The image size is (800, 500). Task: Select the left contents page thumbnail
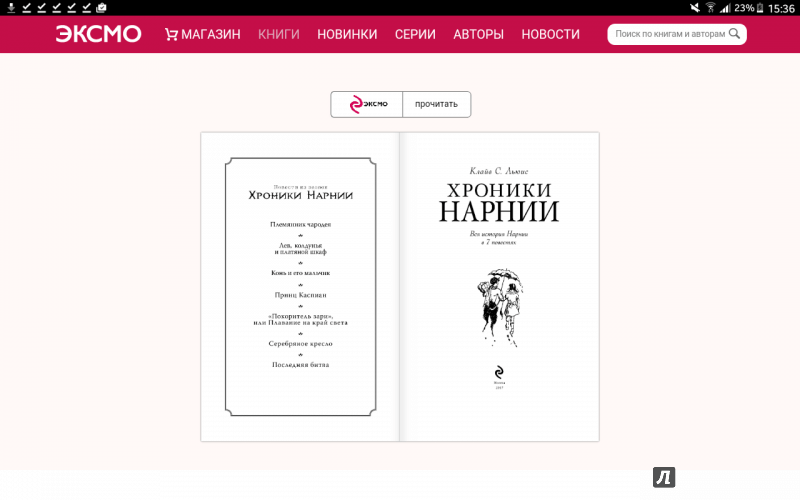(300, 287)
